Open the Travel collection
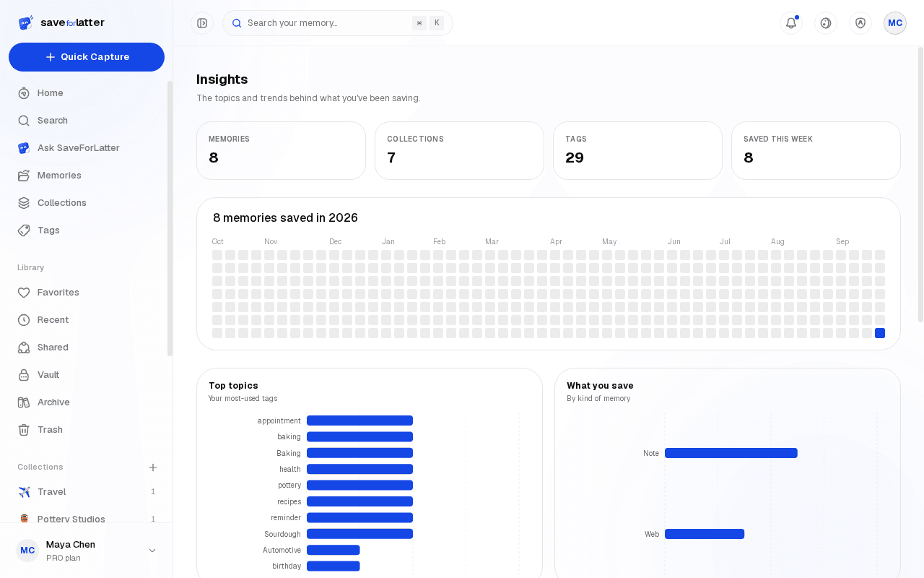924x578 pixels. [x=87, y=492]
